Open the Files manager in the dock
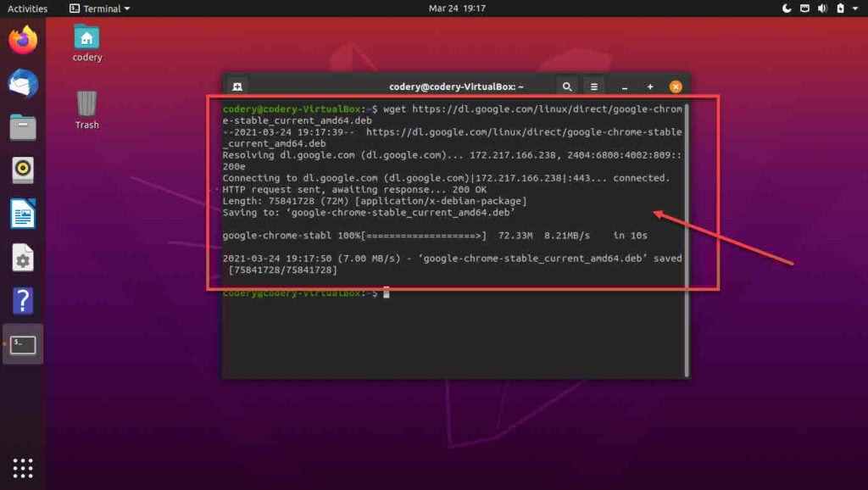 pos(23,127)
